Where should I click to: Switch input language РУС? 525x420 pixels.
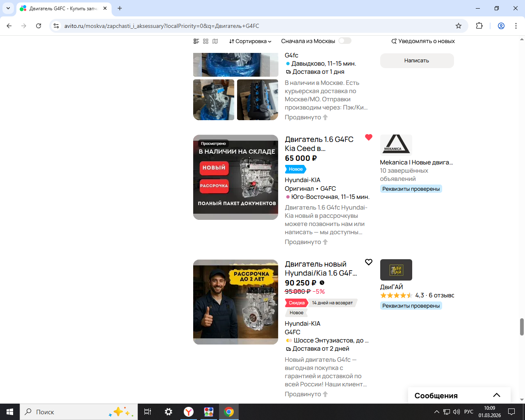(469, 412)
